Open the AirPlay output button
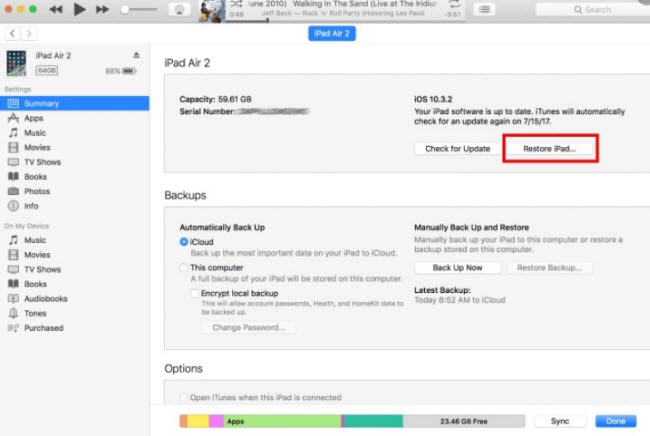The width and height of the screenshot is (650, 436). pos(179,10)
